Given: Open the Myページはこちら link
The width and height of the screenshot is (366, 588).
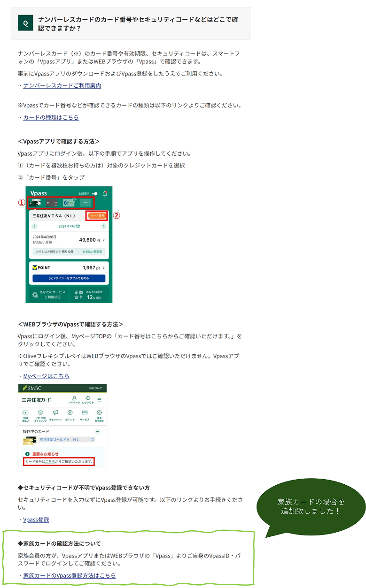Looking at the screenshot, I should [46, 376].
